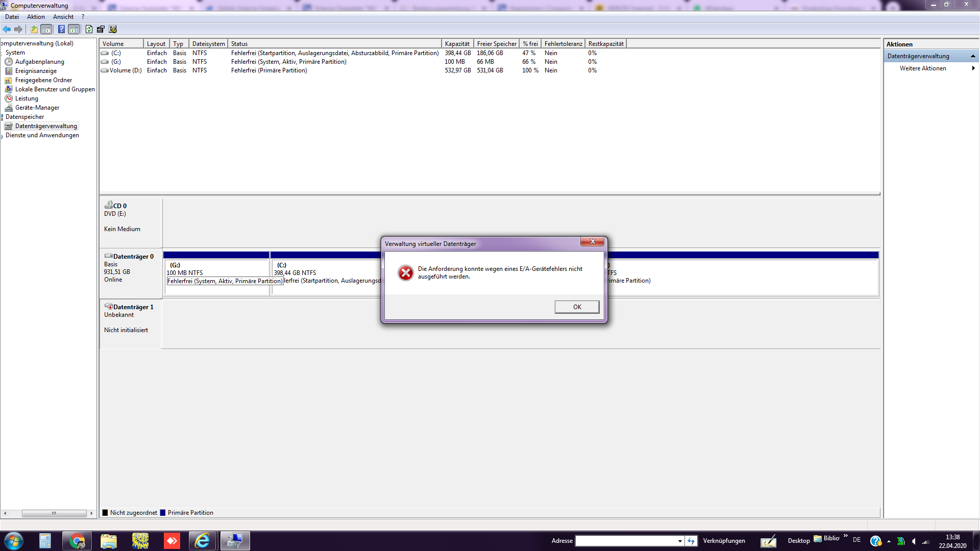
Task: Collapse the Datenträgerverwaltung actions section
Action: (x=973, y=56)
